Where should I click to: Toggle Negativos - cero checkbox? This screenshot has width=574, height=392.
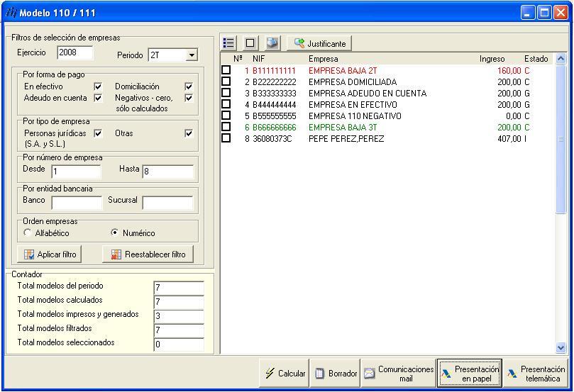(189, 98)
